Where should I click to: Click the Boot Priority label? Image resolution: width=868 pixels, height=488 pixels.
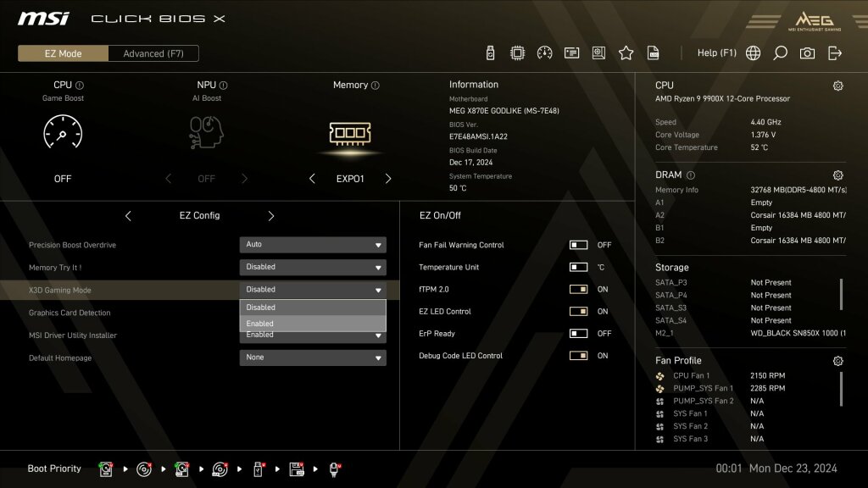[x=54, y=469]
